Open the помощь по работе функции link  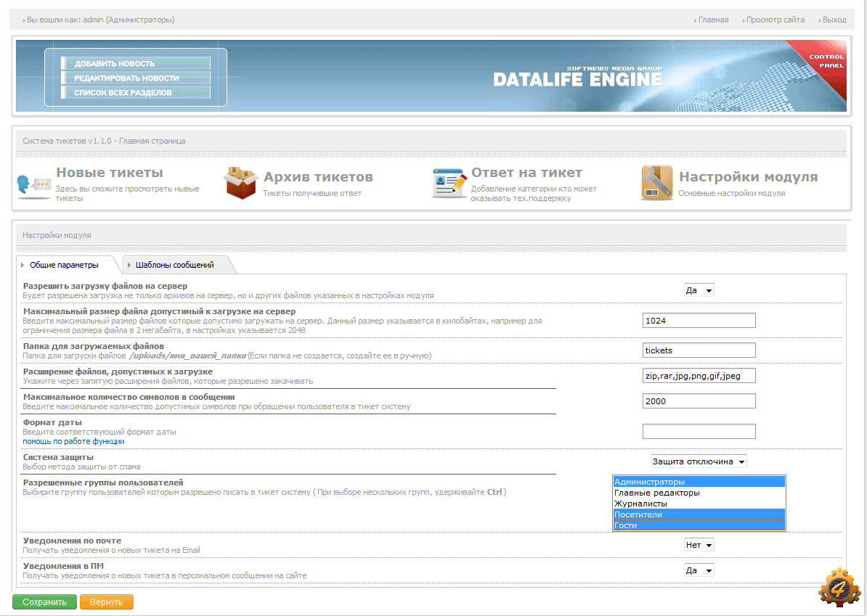[x=73, y=441]
